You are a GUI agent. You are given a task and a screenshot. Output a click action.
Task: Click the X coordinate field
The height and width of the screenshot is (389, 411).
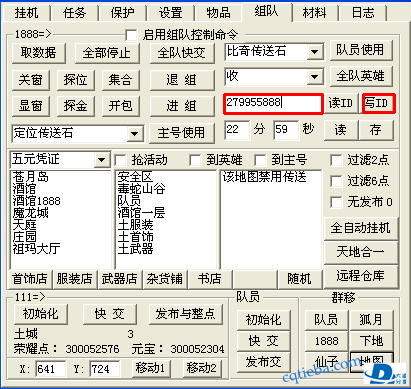(x=51, y=369)
